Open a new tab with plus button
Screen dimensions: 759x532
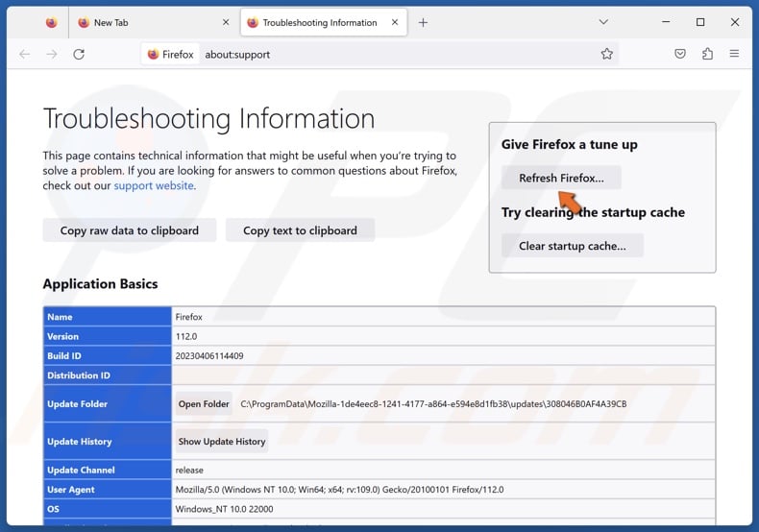coord(423,22)
